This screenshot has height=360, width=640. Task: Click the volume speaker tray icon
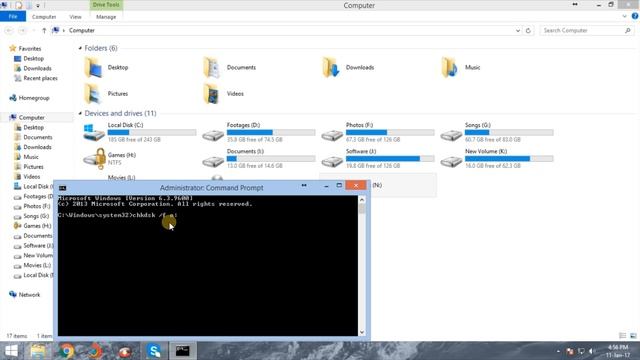pyautogui.click(x=591, y=351)
